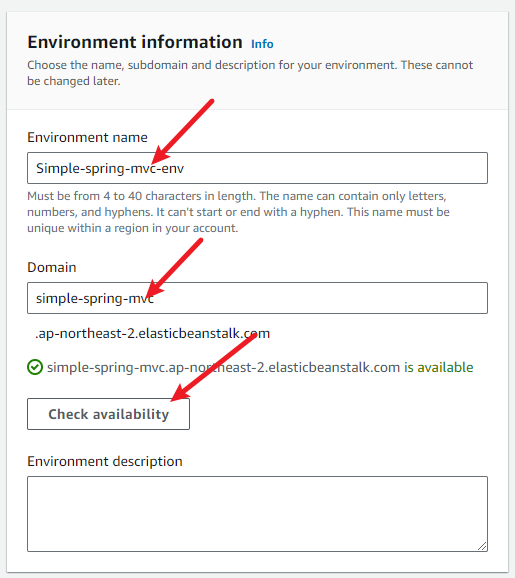Click the name length requirements helper text
This screenshot has width=515, height=578.
tap(238, 212)
